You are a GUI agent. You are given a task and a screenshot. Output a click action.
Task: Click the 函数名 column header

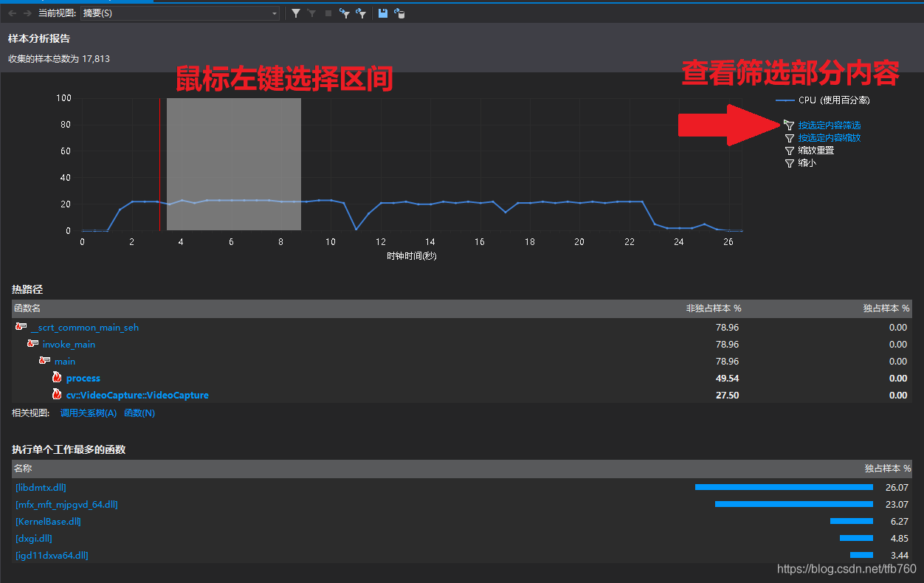[x=28, y=308]
